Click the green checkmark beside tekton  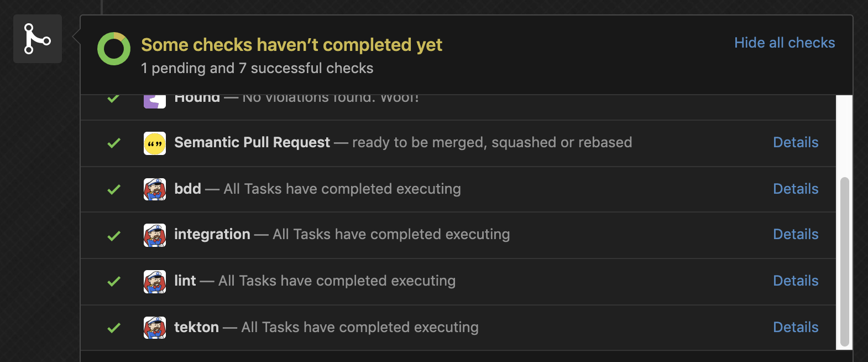(113, 327)
